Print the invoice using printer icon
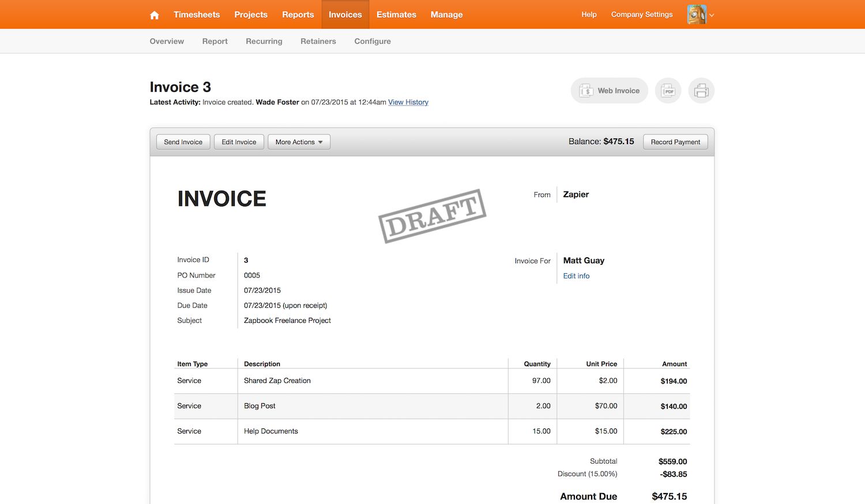Viewport: 865px width, 504px height. [x=701, y=91]
